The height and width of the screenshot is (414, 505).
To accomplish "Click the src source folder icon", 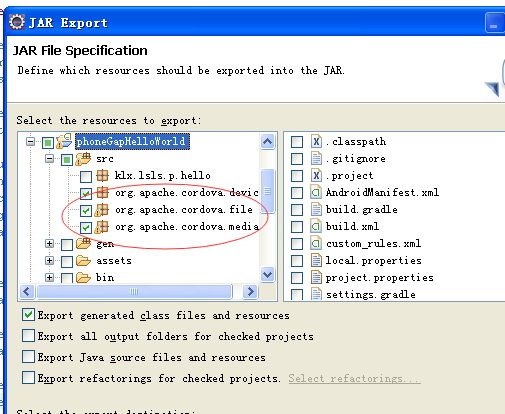I will [83, 159].
